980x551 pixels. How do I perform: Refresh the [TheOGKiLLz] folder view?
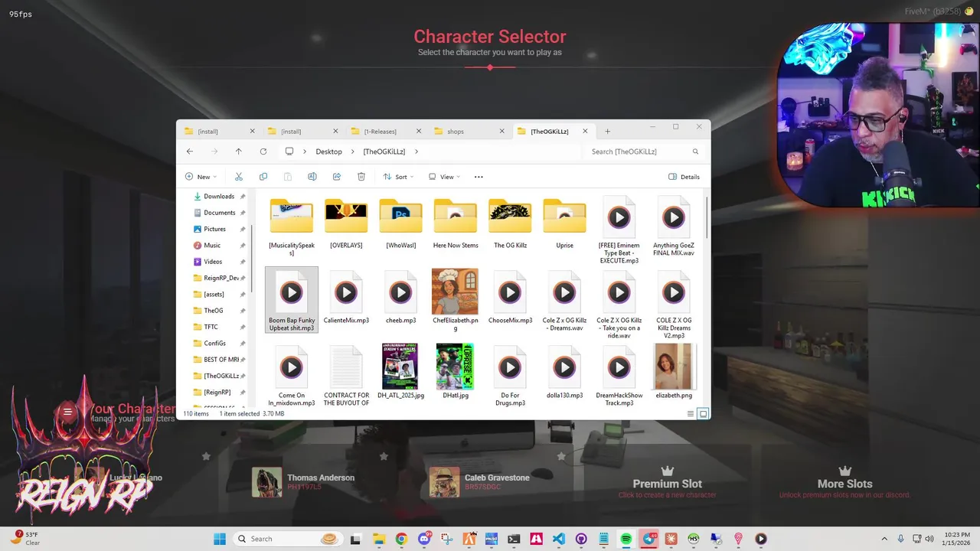click(x=263, y=152)
